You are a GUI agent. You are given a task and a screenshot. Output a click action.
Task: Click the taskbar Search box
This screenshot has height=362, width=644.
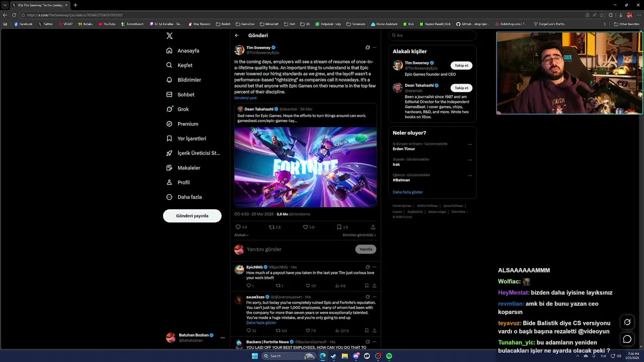[x=289, y=356]
